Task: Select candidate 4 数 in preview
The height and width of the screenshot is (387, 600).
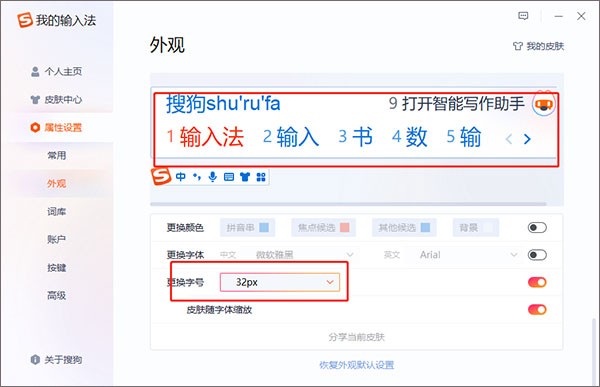Action: coord(409,137)
